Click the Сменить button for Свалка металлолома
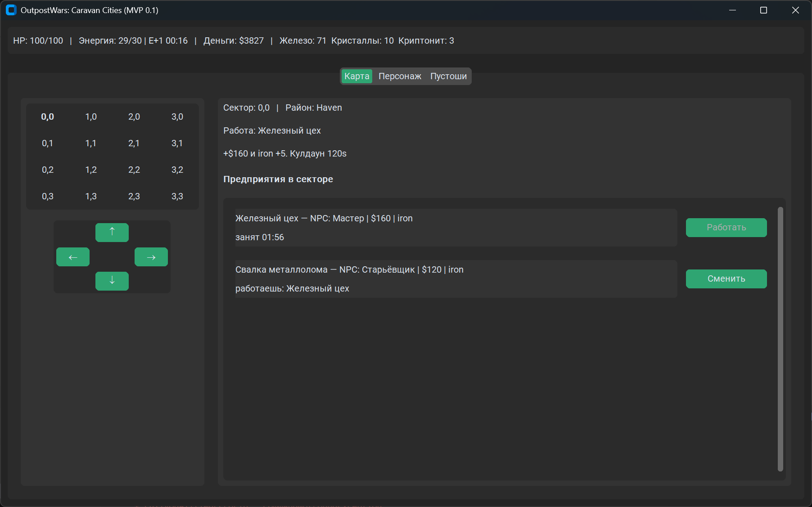Screen dimensions: 812x507 pyautogui.click(x=726, y=279)
